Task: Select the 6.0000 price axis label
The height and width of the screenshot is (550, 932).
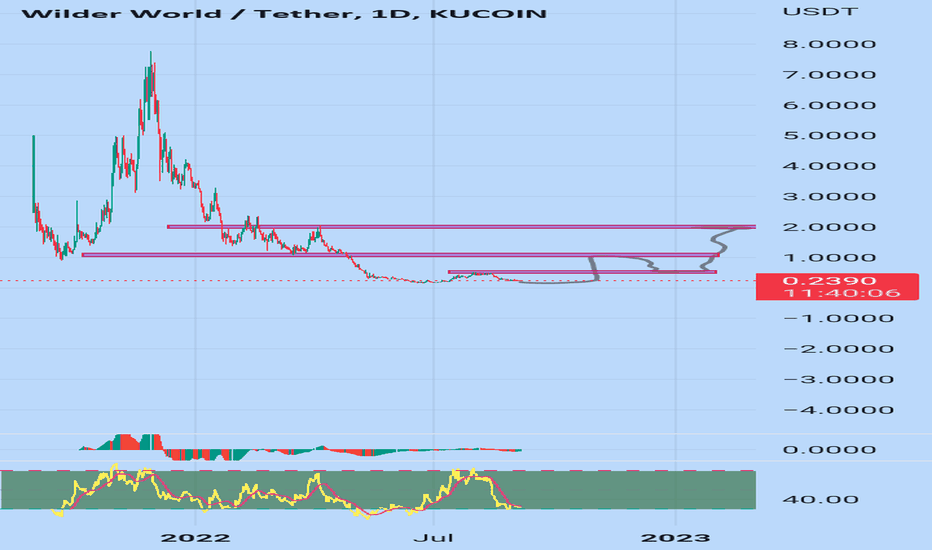Action: (x=829, y=105)
